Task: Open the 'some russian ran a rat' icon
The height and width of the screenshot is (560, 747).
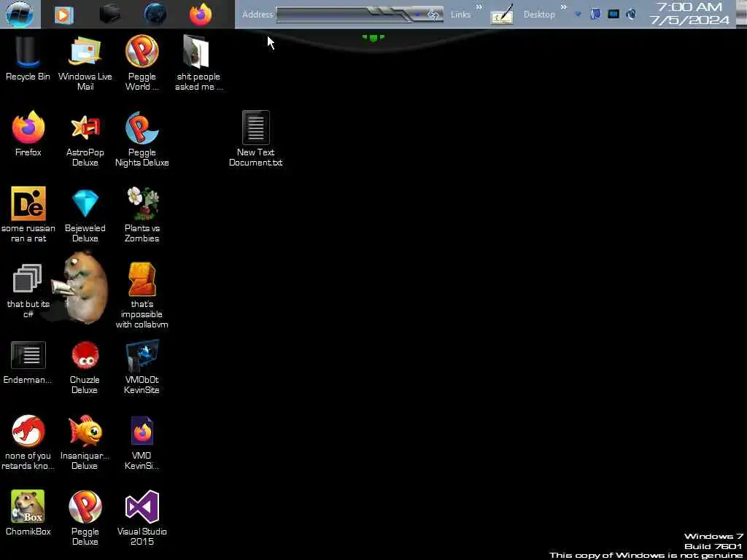Action: pos(28,215)
